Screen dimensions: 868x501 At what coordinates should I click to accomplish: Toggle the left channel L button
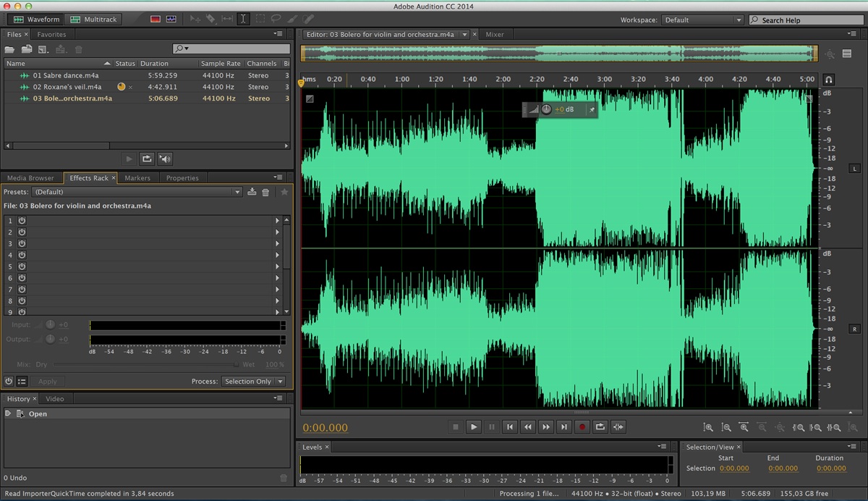(854, 169)
